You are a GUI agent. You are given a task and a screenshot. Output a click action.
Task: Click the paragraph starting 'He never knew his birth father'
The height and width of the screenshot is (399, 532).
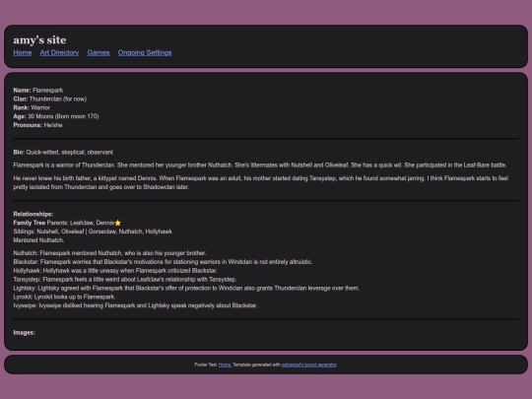pyautogui.click(x=260, y=182)
